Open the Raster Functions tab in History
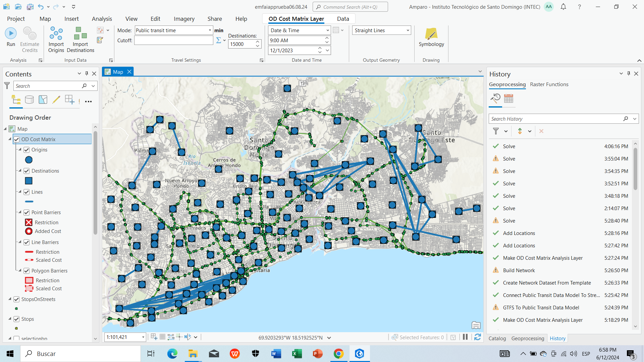644x362 pixels. coord(549,84)
